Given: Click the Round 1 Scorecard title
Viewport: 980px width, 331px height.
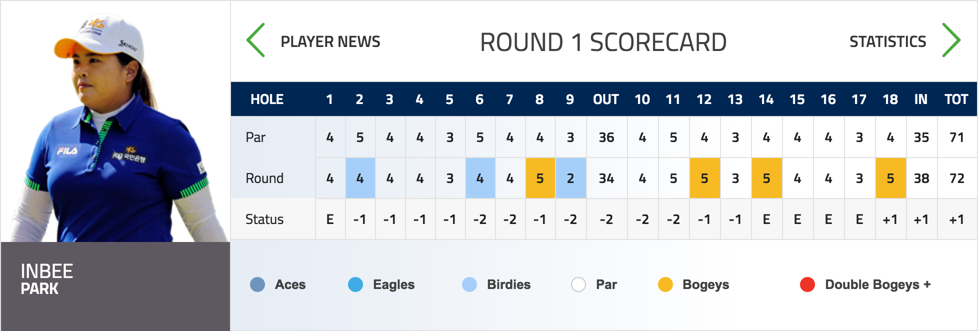Looking at the screenshot, I should pos(603,42).
